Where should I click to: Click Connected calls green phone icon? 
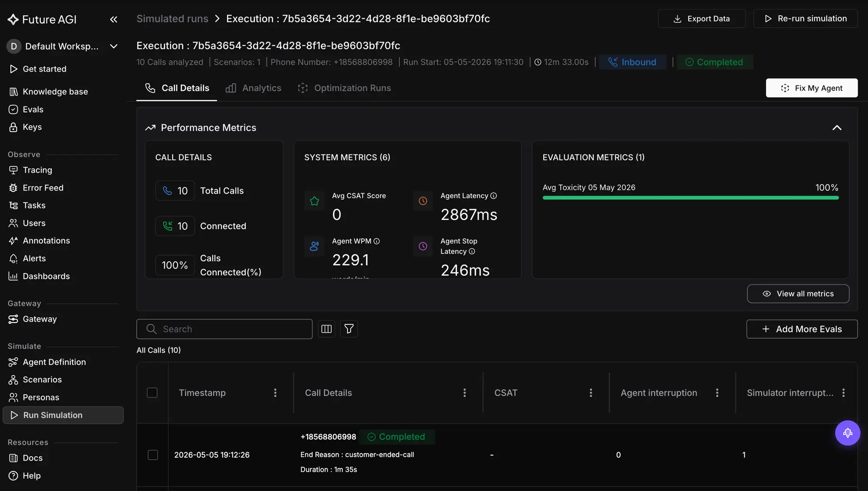(168, 226)
